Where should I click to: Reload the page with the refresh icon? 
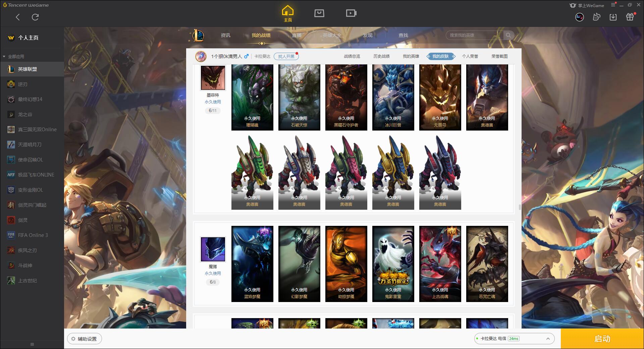[35, 17]
